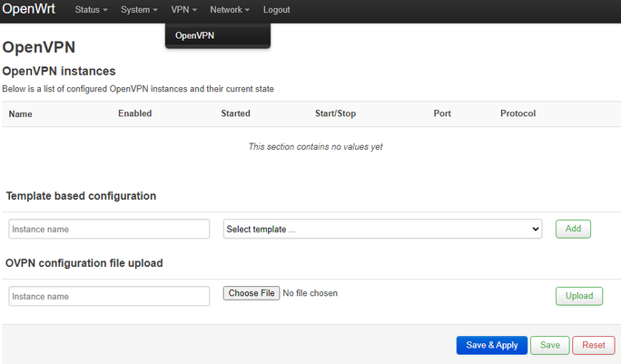Click the Choose File button
Image resolution: width=621 pixels, height=364 pixels.
[x=251, y=293]
